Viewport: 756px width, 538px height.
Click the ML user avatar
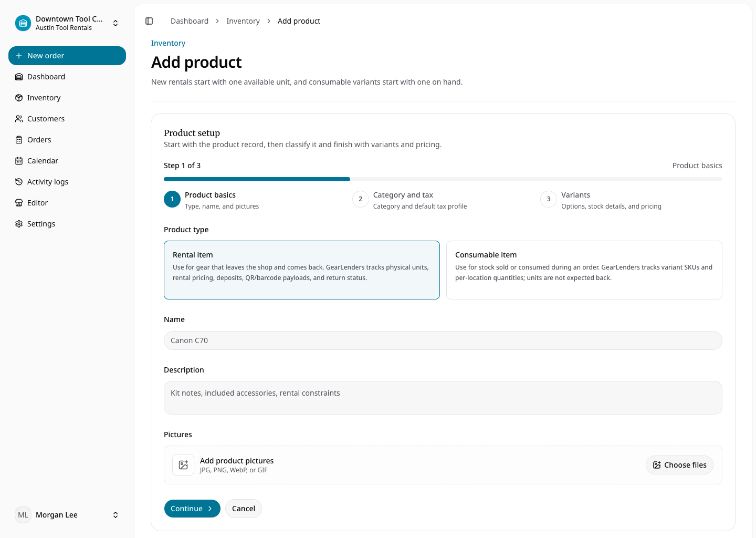coord(23,515)
